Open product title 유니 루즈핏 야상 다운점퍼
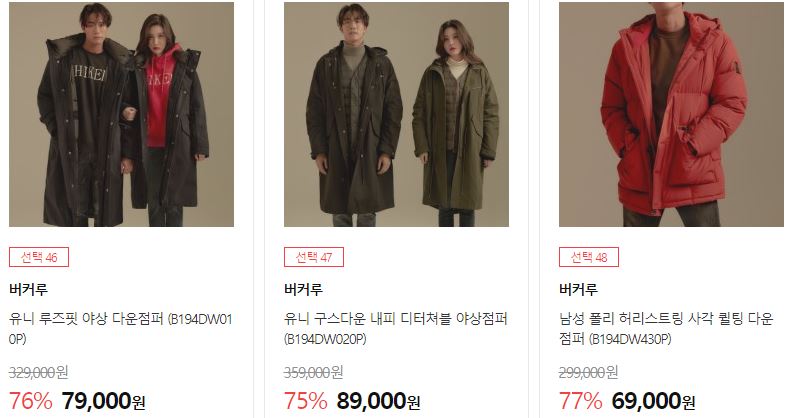The width and height of the screenshot is (795, 418). click(x=121, y=329)
